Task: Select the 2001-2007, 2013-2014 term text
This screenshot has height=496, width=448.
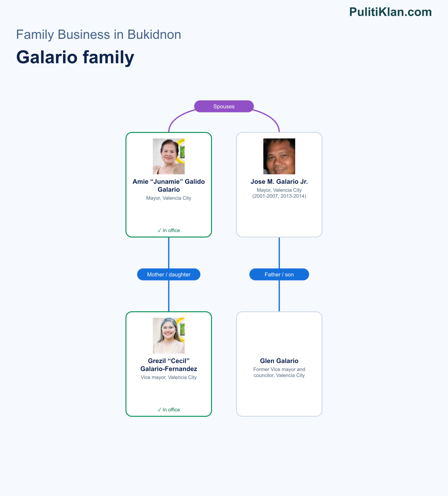Action: click(x=279, y=196)
